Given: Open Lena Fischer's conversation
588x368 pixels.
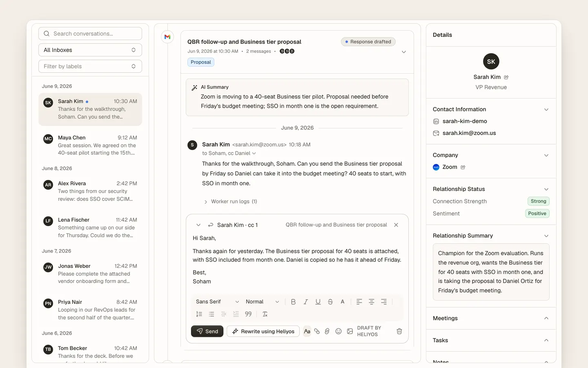Looking at the screenshot, I should pyautogui.click(x=90, y=227).
